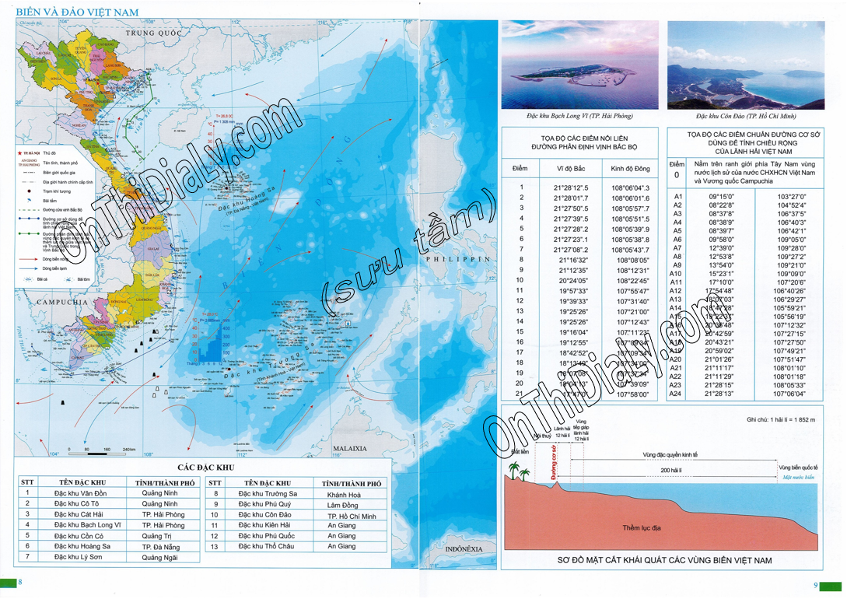Click the Bãi tắm legend symbol

pyautogui.click(x=29, y=201)
